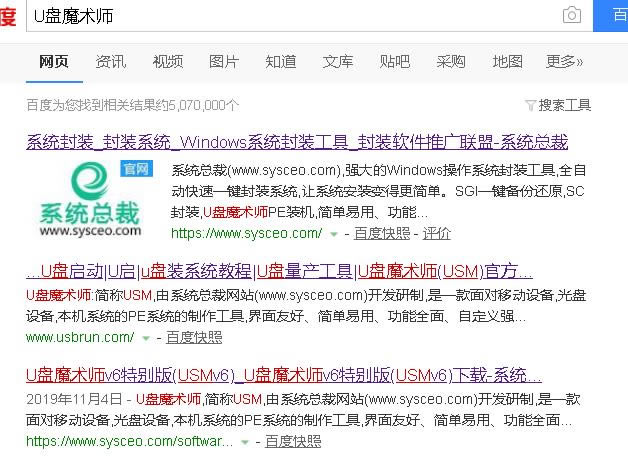Click the Baidu logo at top left
The image size is (628, 456).
[x=8, y=14]
